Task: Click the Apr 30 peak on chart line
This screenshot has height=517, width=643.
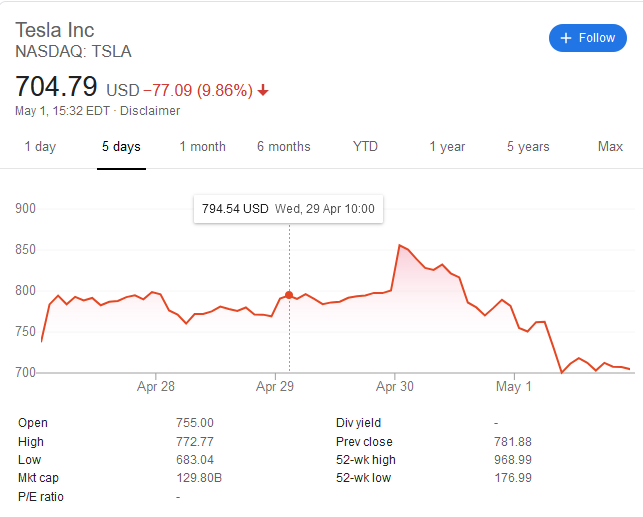Action: coord(399,245)
